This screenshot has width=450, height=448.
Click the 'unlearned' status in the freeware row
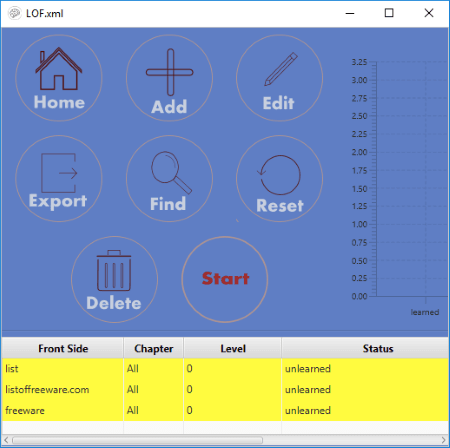pyautogui.click(x=308, y=410)
